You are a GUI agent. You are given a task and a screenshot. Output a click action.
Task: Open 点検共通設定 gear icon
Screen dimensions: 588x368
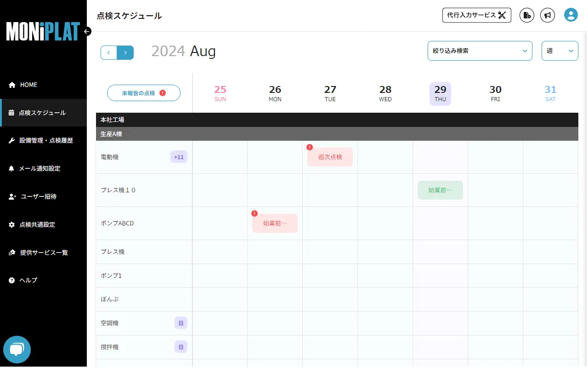[12, 224]
